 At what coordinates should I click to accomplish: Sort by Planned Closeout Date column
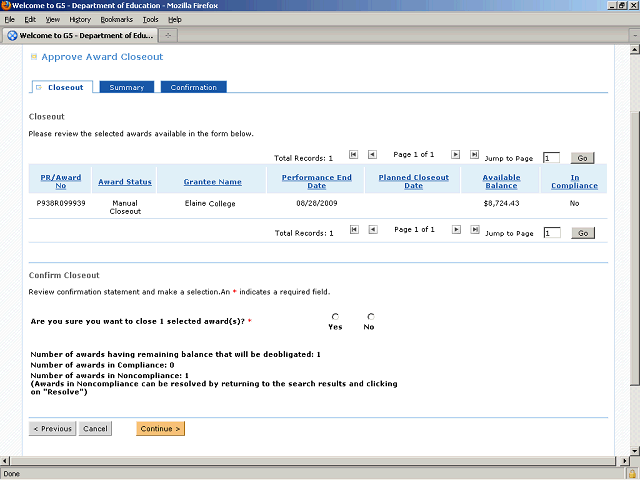(413, 182)
